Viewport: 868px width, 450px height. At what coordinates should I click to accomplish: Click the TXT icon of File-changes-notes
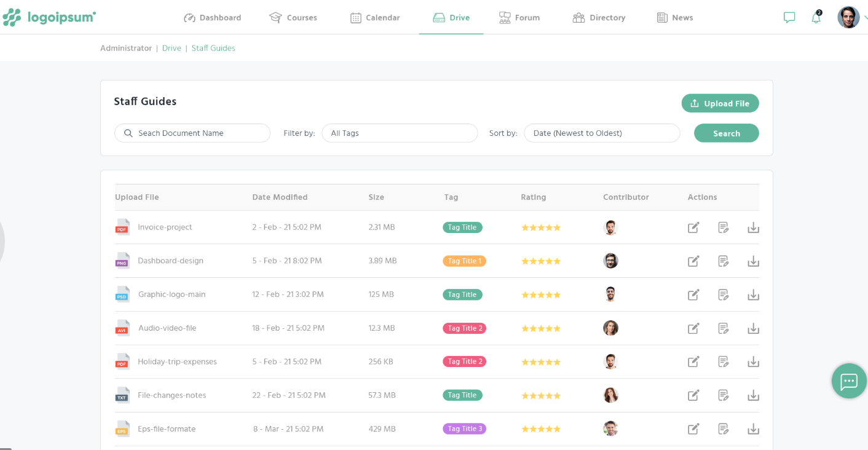(122, 395)
